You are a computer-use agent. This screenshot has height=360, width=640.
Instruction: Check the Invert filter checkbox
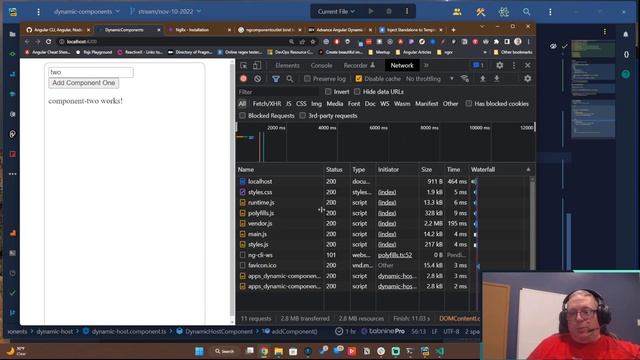click(x=328, y=91)
